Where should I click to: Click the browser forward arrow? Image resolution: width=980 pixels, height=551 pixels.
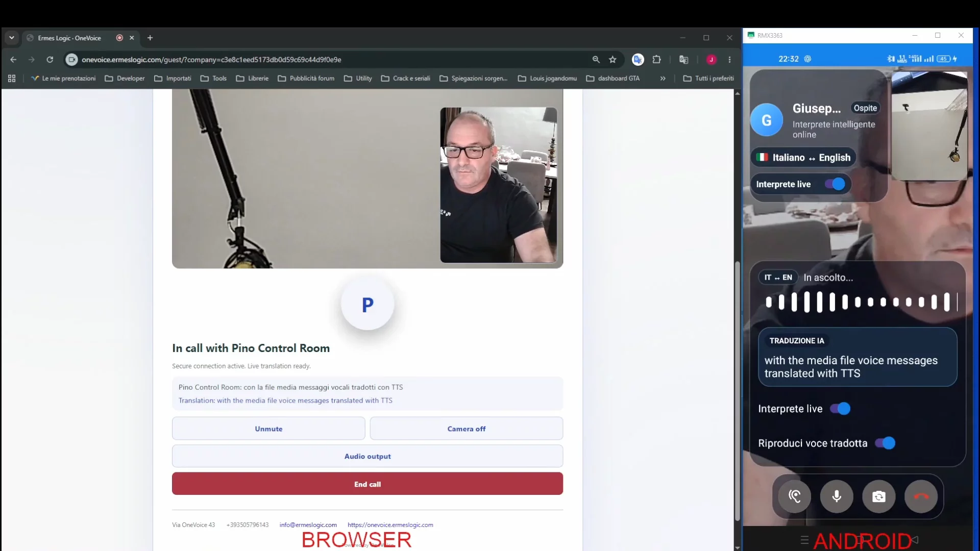pos(32,60)
